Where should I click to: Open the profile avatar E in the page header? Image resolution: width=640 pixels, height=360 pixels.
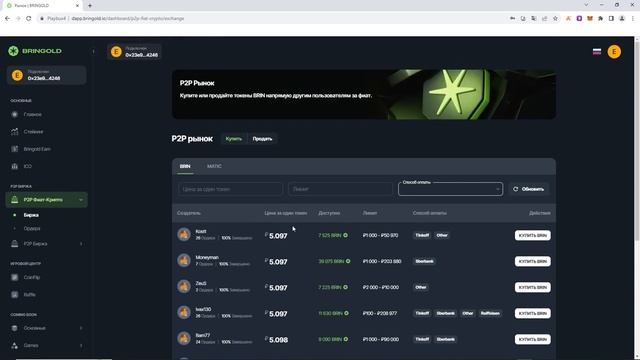pos(614,52)
